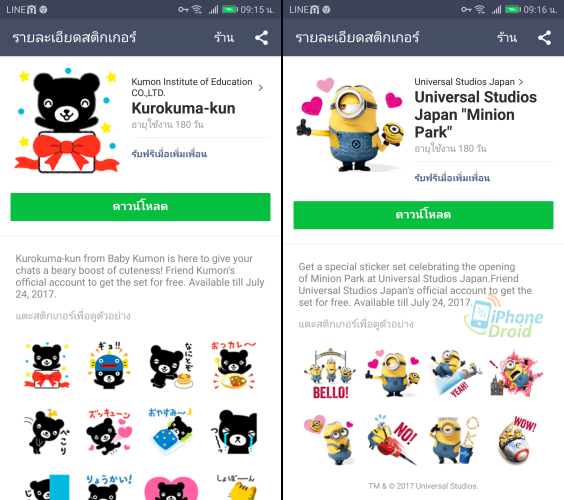Expand Kumon Institute of Education chevron
Image resolution: width=564 pixels, height=500 pixels.
point(261,87)
